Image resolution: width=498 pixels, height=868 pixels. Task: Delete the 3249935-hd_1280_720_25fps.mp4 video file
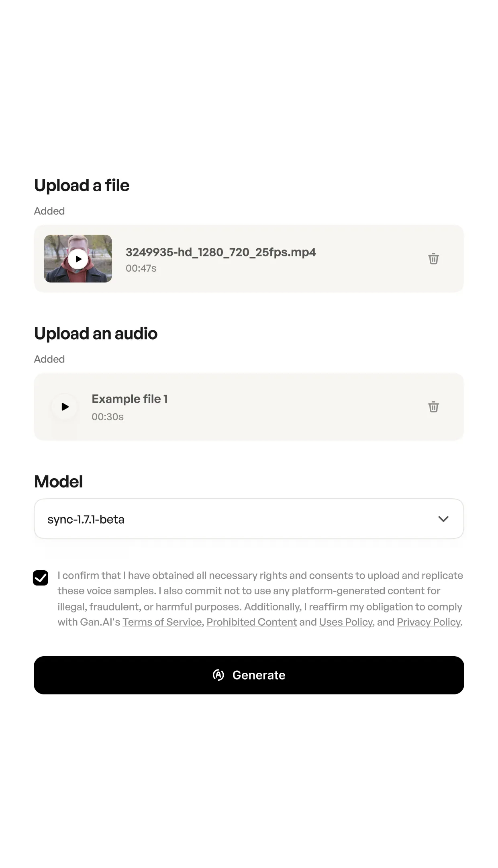433,258
